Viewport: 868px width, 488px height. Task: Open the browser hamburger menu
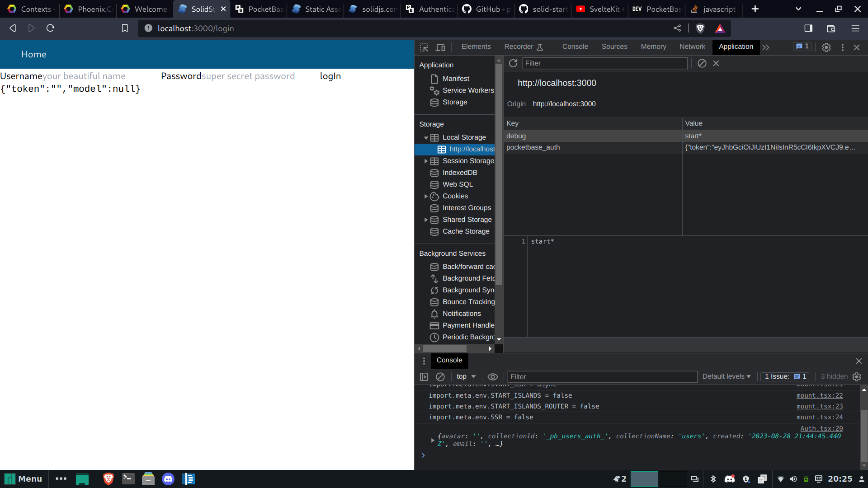(x=855, y=28)
